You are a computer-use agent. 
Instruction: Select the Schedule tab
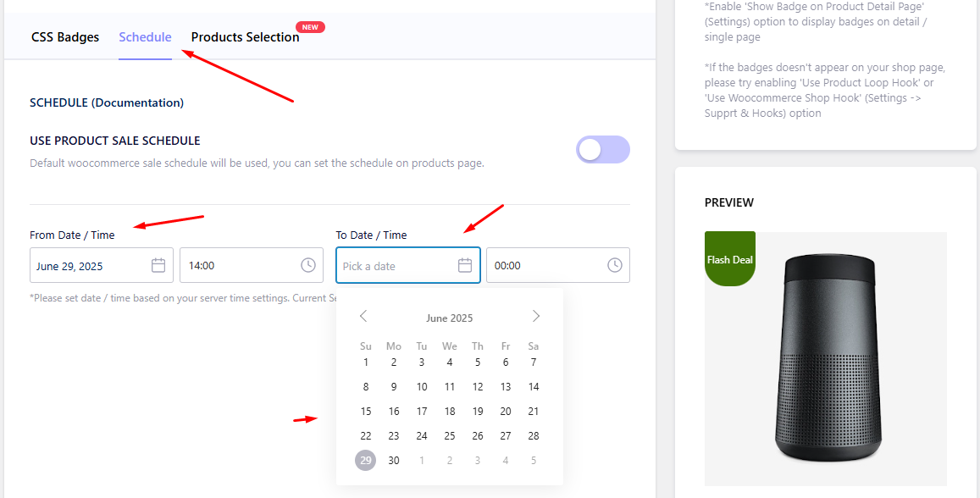[145, 37]
